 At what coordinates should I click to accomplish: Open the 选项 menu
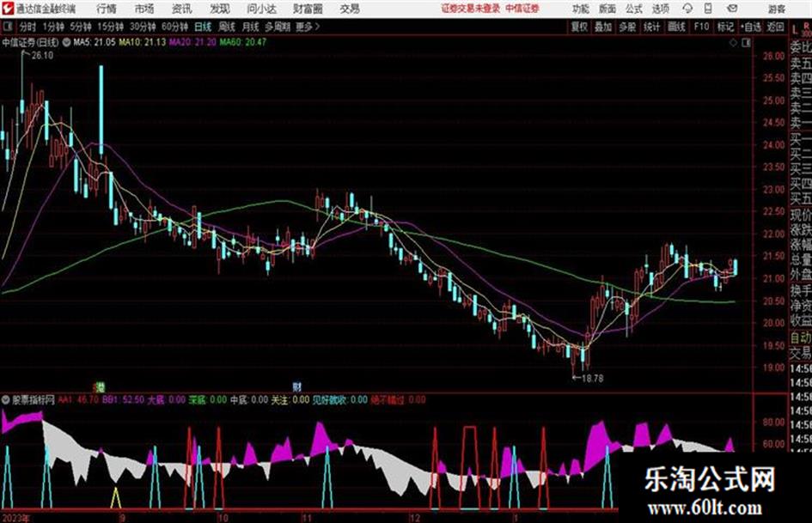(x=661, y=9)
